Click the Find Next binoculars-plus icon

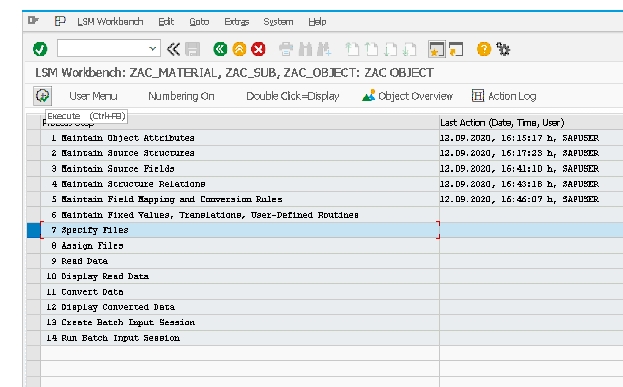pyautogui.click(x=324, y=49)
